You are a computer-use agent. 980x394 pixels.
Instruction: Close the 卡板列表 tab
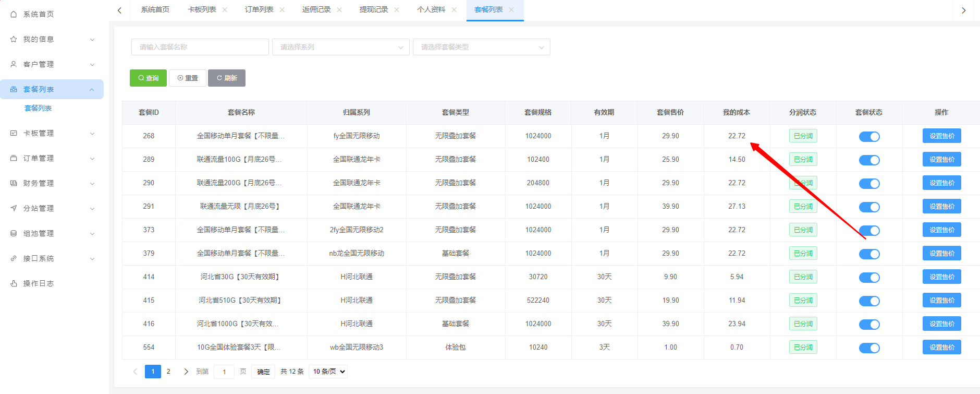[225, 10]
